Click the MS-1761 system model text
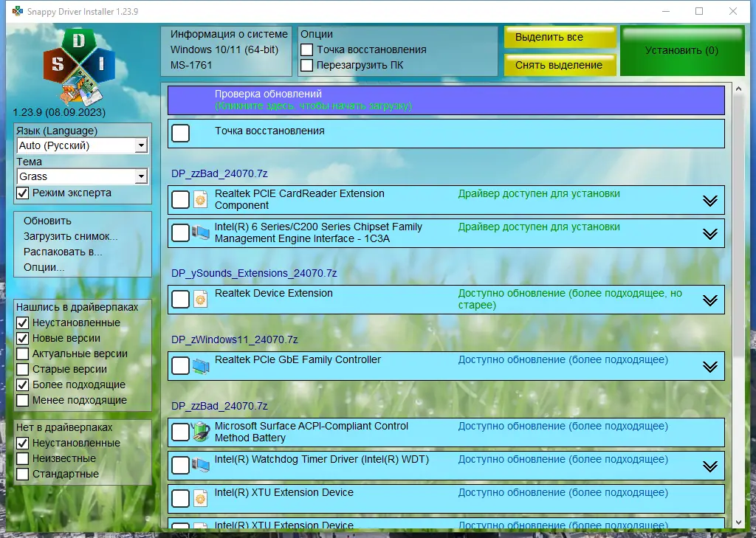 point(191,65)
